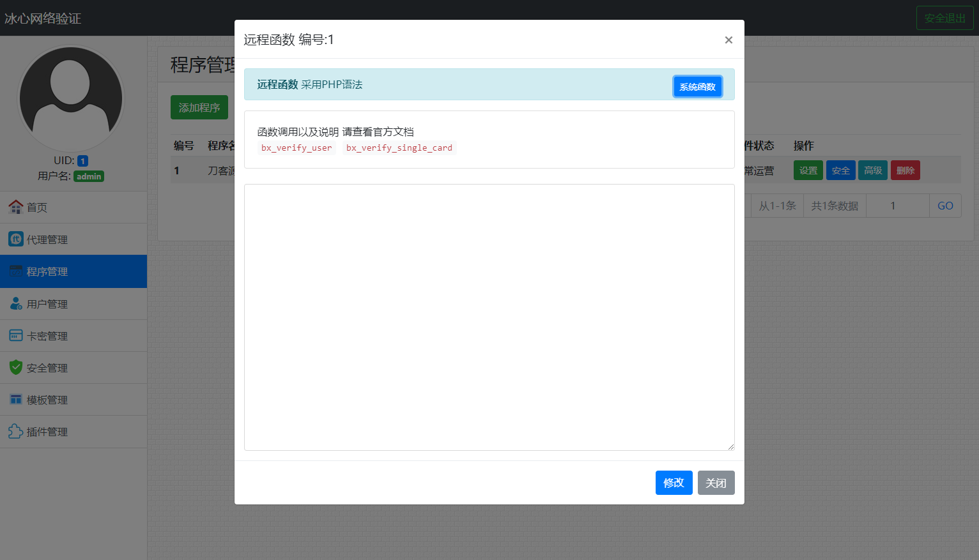Click the 系统函数 button
Screen dimensions: 979x560
[698, 87]
